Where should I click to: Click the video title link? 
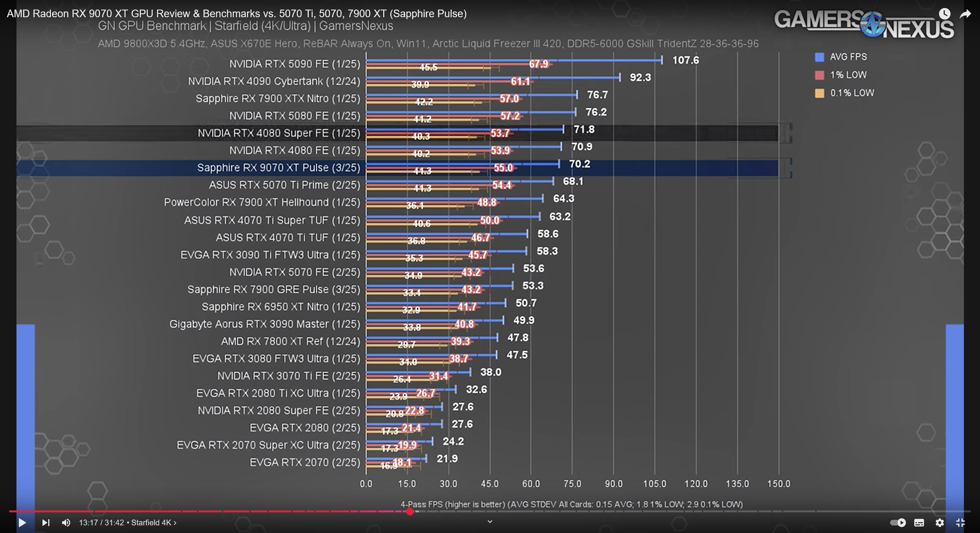[237, 14]
